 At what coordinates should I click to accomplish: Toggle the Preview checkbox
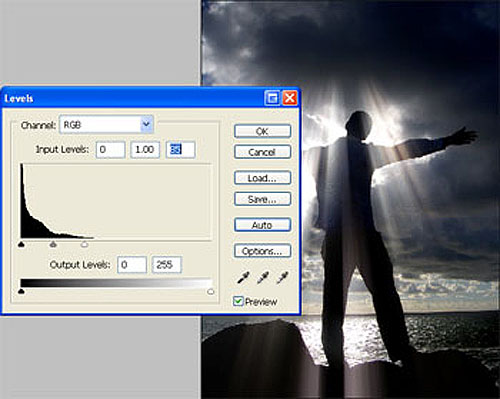(238, 301)
